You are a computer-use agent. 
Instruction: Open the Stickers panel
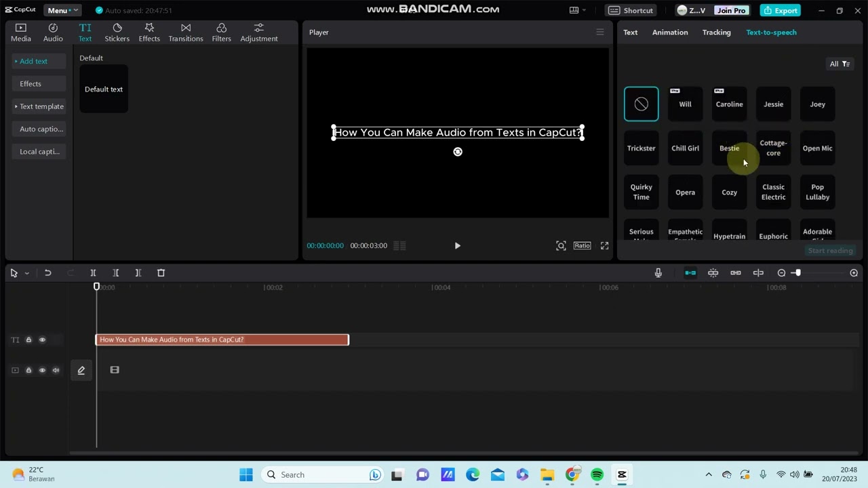point(117,32)
